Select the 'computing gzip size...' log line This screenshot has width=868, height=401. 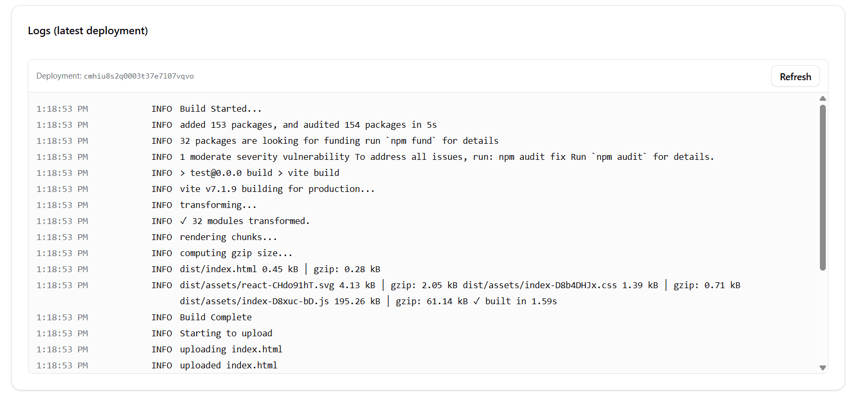click(235, 253)
